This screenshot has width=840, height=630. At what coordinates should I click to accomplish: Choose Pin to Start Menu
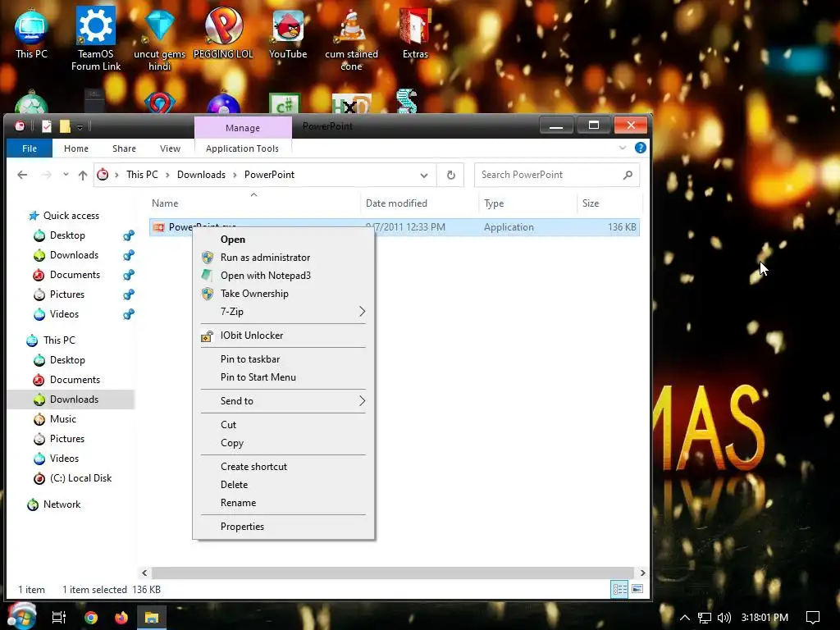coord(283,377)
